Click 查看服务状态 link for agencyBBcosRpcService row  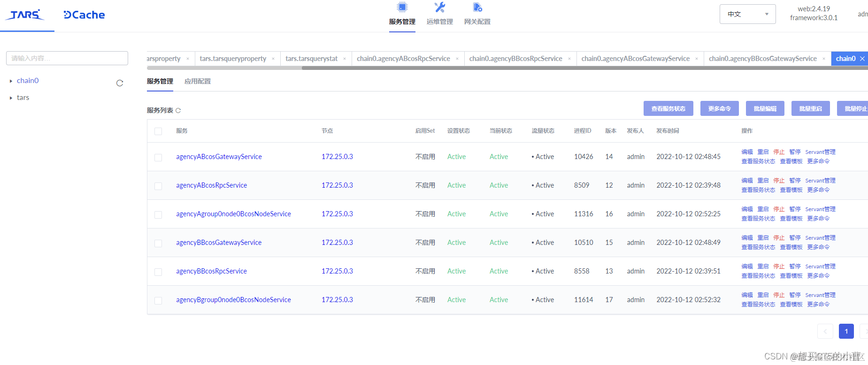tap(759, 276)
